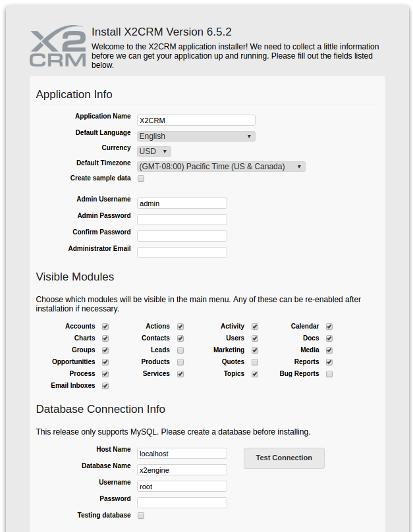413x532 pixels.
Task: Edit the Application Name field
Action: click(196, 120)
